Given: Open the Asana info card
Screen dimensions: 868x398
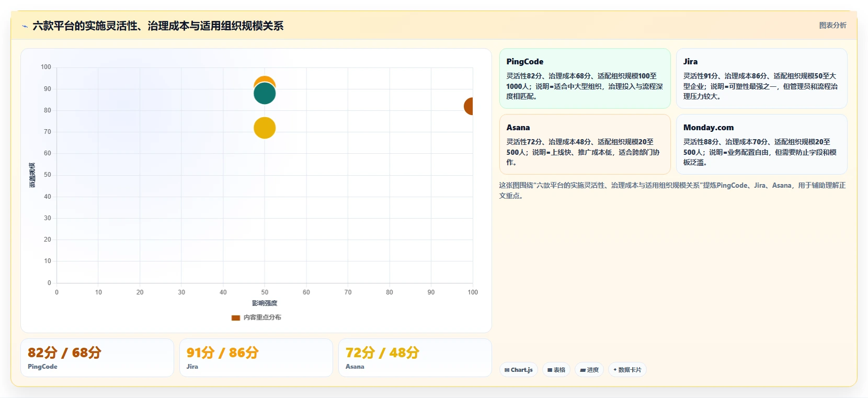Looking at the screenshot, I should point(585,144).
